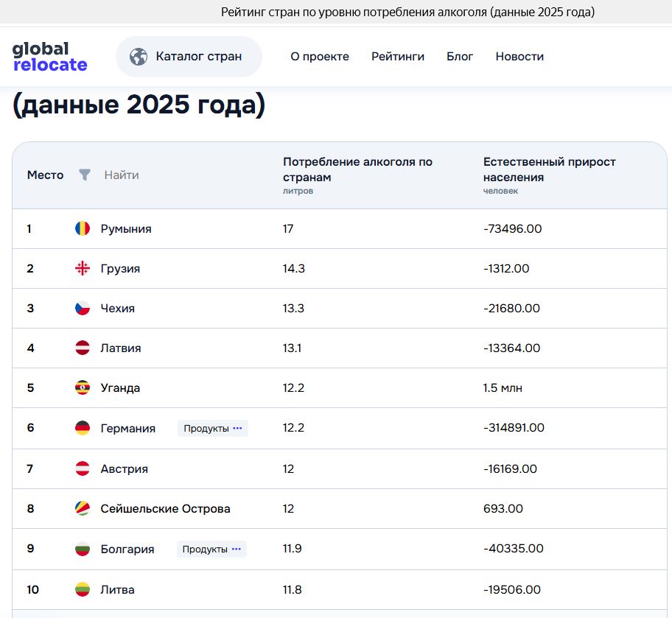This screenshot has height=618, width=672.
Task: Click the Czech Republic flag icon
Action: [83, 308]
